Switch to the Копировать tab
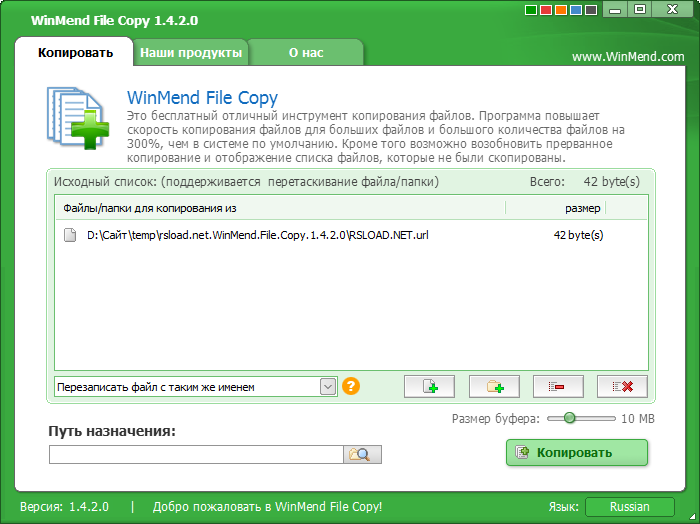This screenshot has width=700, height=524. 75,53
